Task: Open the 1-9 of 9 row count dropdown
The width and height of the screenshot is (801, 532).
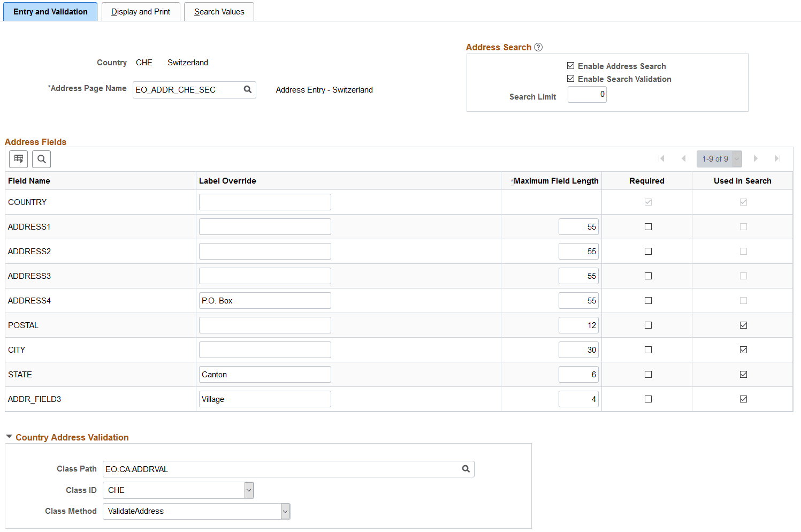Action: [x=736, y=158]
